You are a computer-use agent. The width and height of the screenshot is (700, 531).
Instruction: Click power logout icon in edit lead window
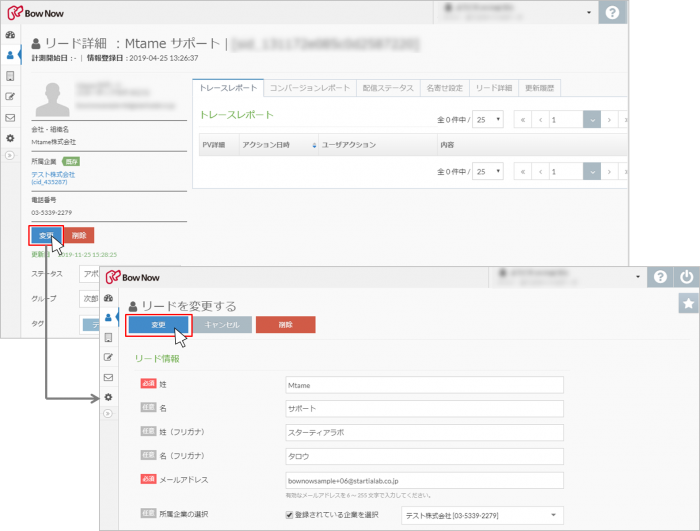[x=687, y=277]
